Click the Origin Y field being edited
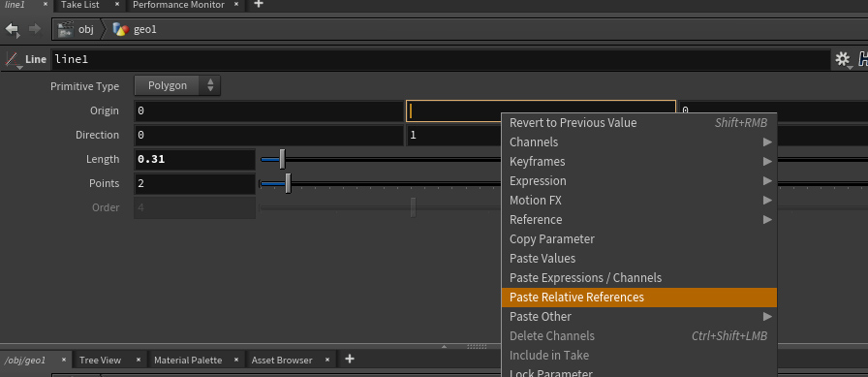The image size is (868, 377). (541, 110)
